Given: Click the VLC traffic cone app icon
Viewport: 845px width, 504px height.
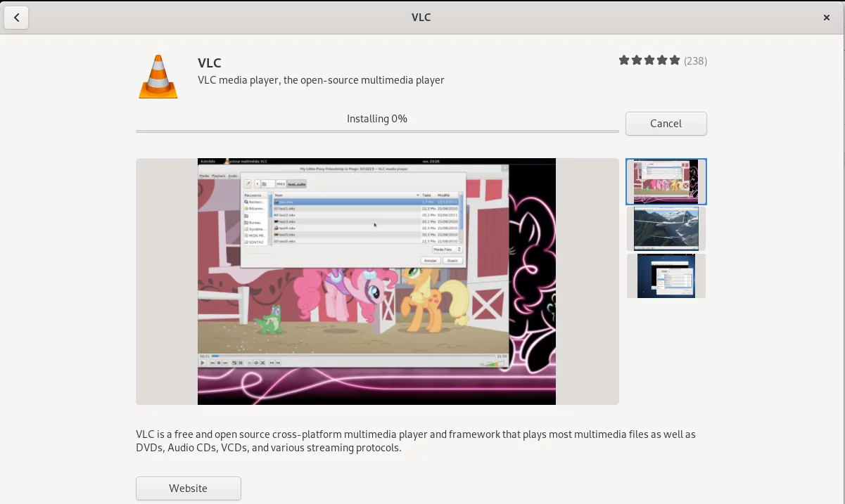Looking at the screenshot, I should click(158, 76).
